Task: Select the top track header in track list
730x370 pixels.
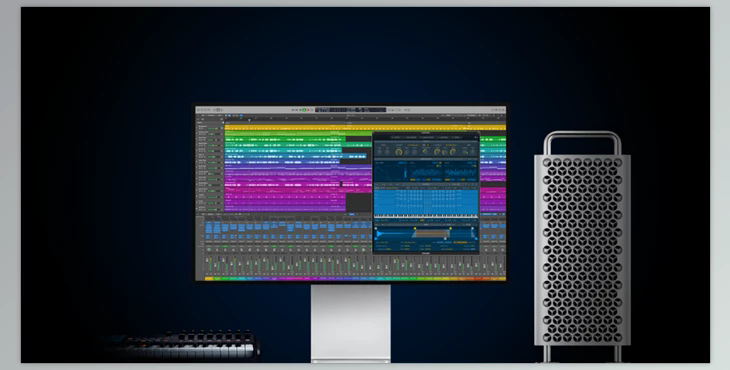Action: [210, 128]
